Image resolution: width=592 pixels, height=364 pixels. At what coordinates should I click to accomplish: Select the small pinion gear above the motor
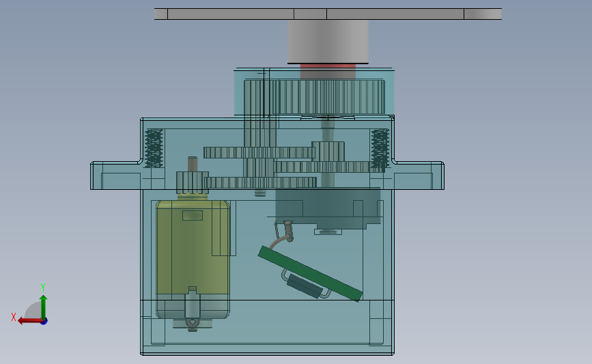[192, 182]
